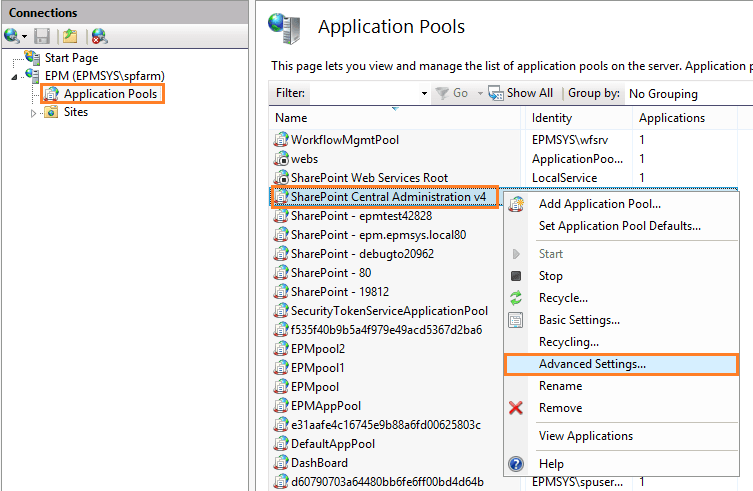Click the EPMSYS\wfsrv identity cell
Screen dimensions: 753x491
pyautogui.click(x=570, y=140)
